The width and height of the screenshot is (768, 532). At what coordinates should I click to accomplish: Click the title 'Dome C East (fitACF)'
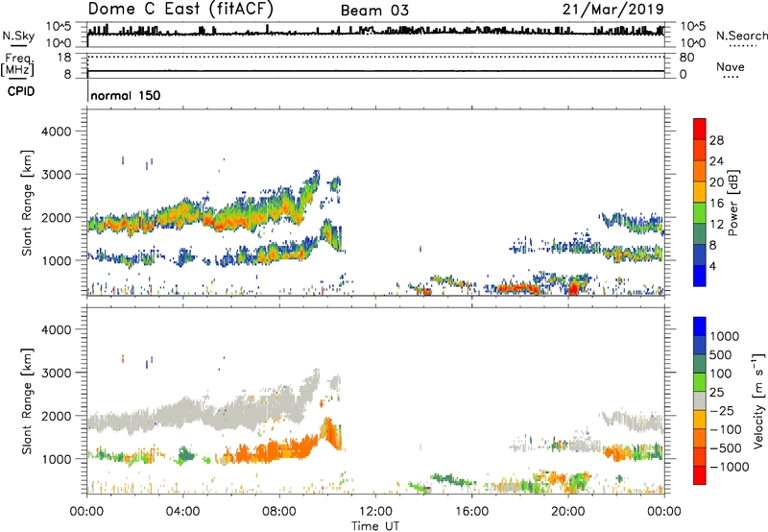click(180, 9)
